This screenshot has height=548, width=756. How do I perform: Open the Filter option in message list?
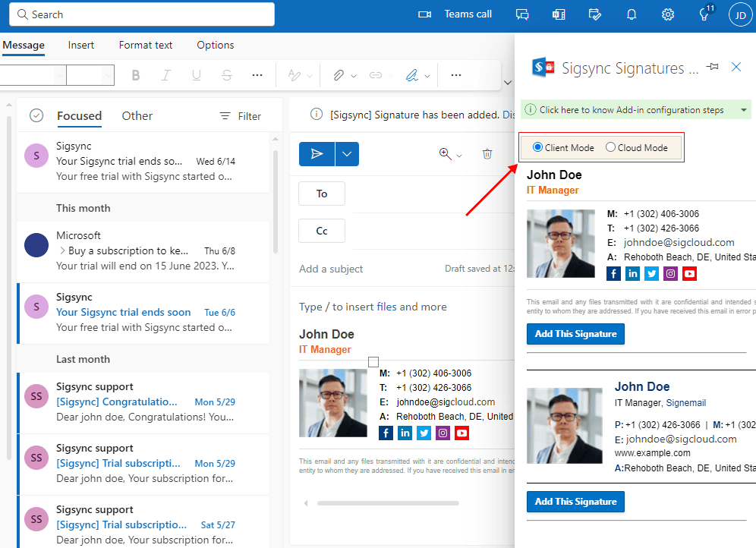tap(240, 116)
